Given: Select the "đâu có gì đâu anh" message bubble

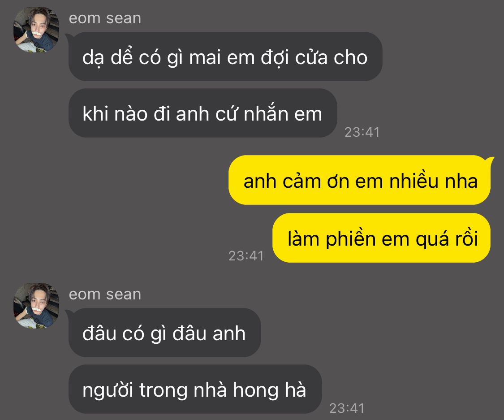Looking at the screenshot, I should coord(164,333).
